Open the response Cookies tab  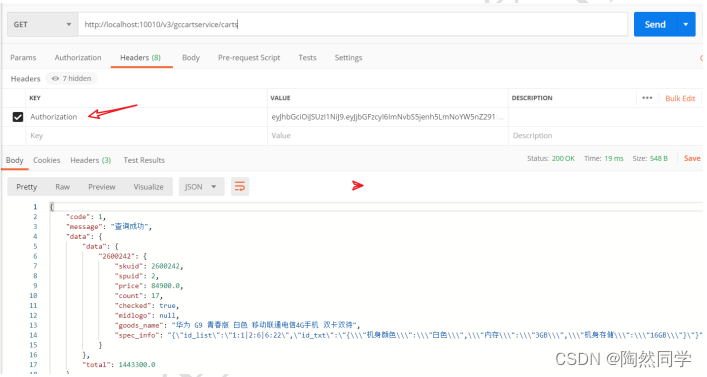(x=46, y=160)
